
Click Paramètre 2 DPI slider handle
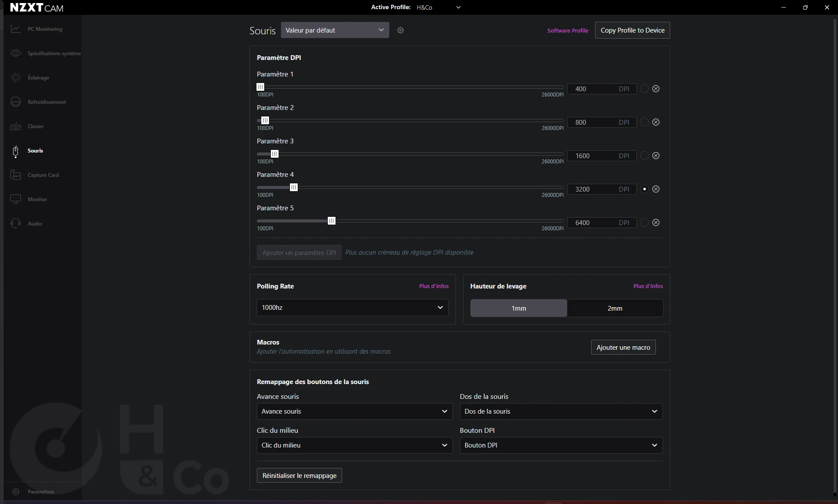point(265,120)
